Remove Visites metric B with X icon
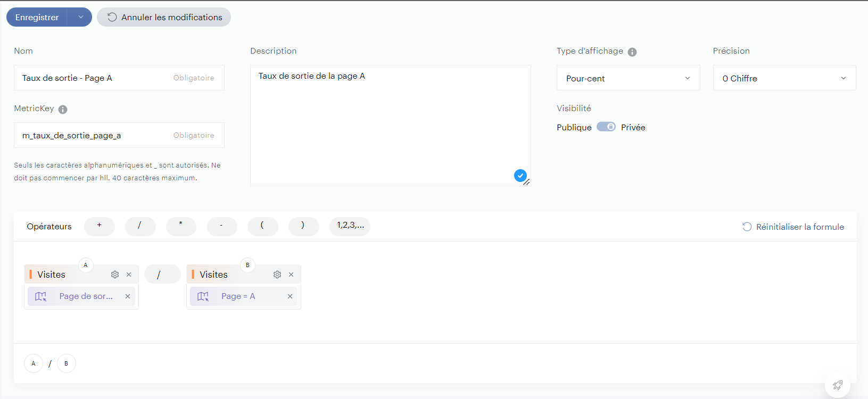The width and height of the screenshot is (868, 399). click(291, 275)
